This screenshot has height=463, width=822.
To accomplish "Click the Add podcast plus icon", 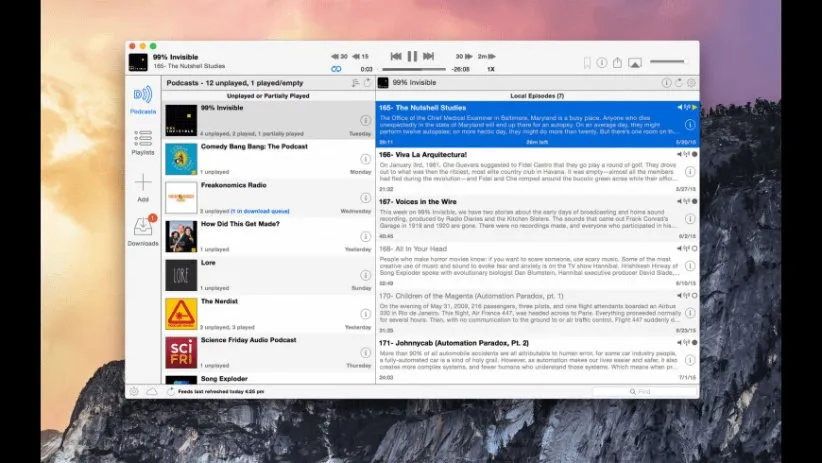I will [143, 183].
